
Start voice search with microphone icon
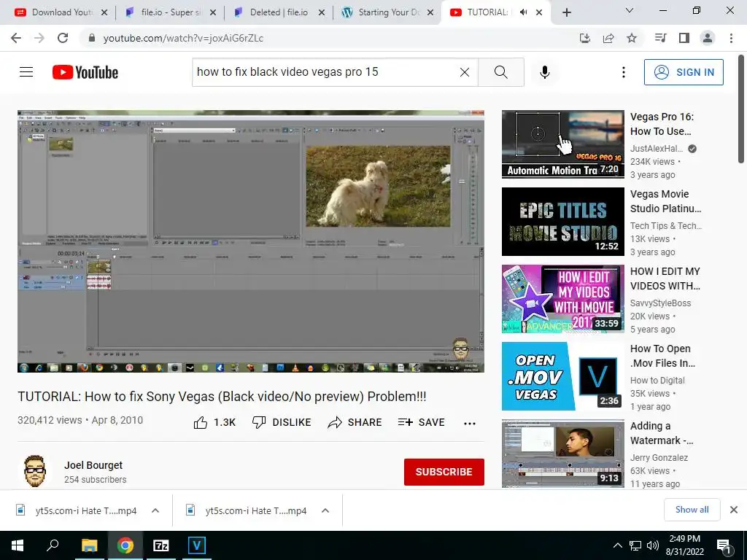(544, 72)
